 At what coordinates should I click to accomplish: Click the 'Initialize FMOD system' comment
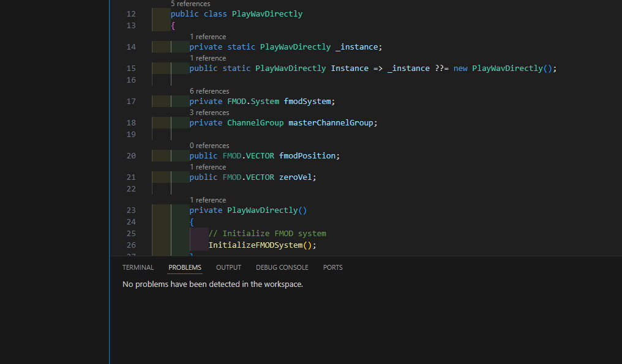coord(268,234)
